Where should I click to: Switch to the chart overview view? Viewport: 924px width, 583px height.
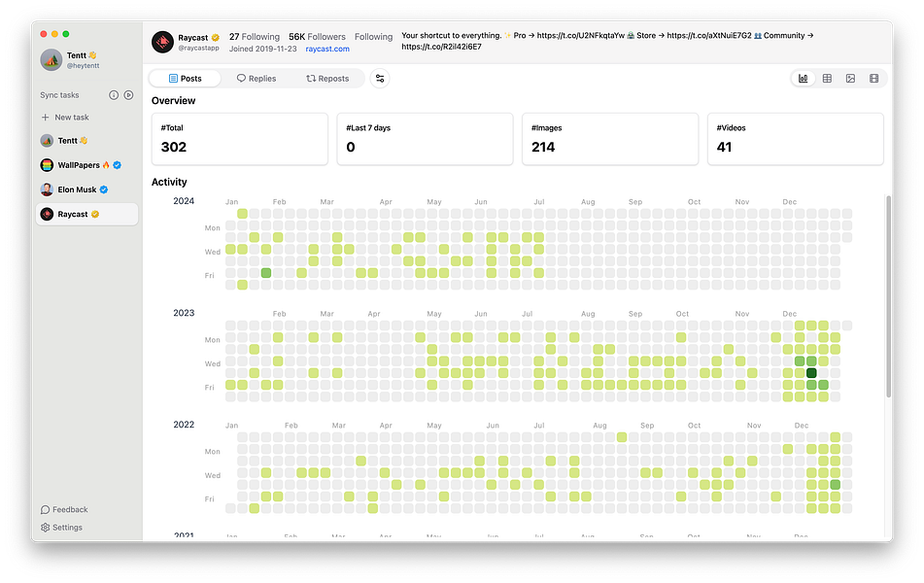pos(804,79)
